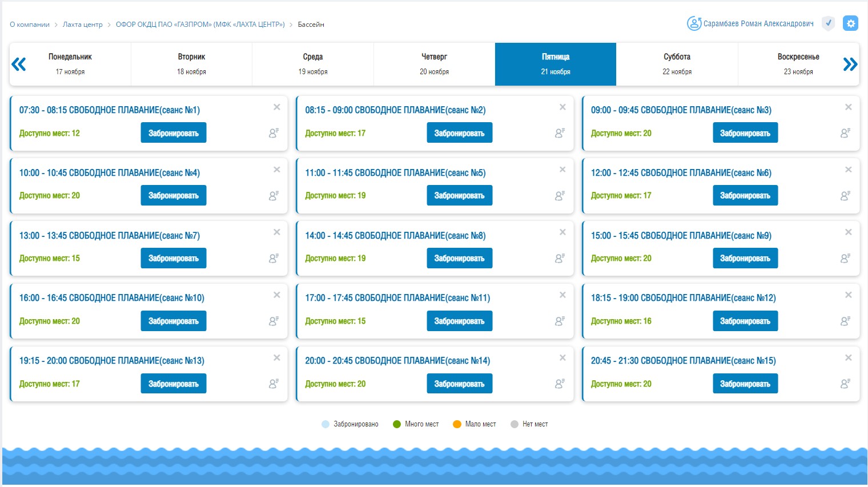Viewport: 868px width, 487px height.
Task: Book session №2 at 08:15 with Забронировать
Action: pyautogui.click(x=459, y=133)
